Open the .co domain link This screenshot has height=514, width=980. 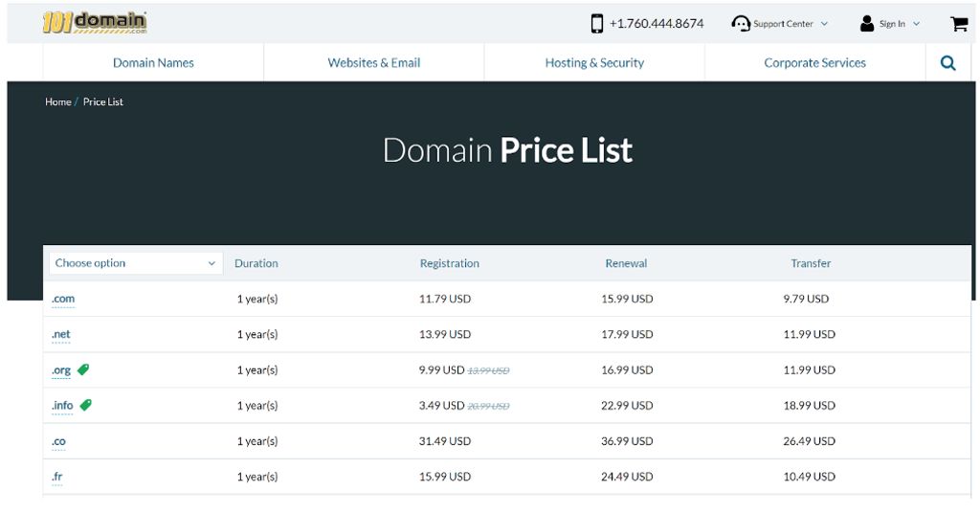[58, 441]
